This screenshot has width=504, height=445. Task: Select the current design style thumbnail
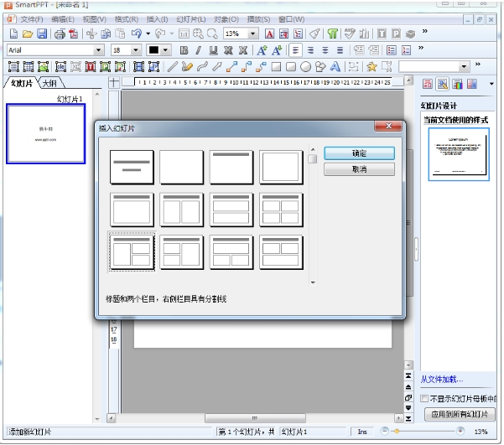click(459, 154)
